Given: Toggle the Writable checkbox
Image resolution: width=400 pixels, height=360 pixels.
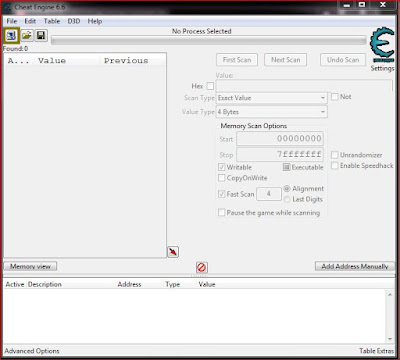Looking at the screenshot, I should click(221, 167).
